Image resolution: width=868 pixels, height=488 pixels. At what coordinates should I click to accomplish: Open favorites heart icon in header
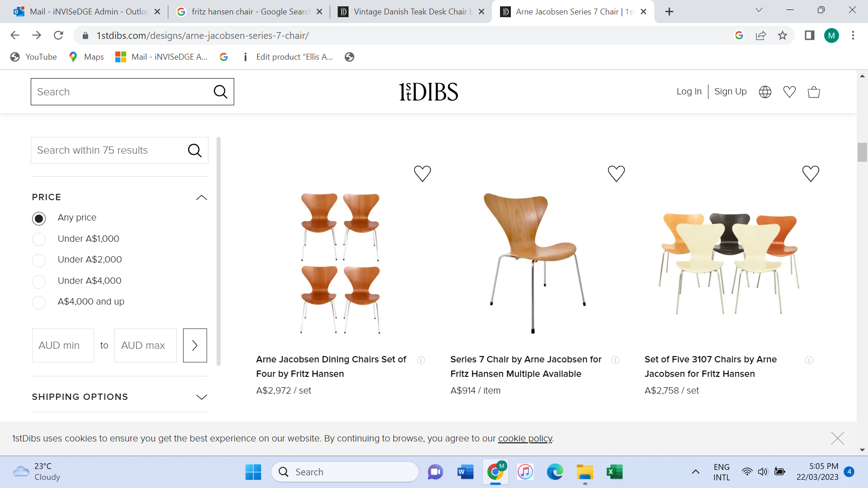pyautogui.click(x=789, y=92)
